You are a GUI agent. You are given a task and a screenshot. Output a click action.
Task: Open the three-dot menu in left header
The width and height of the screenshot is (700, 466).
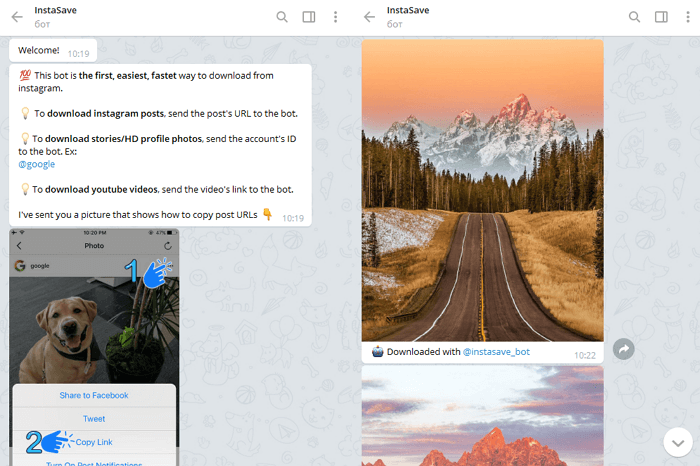click(334, 17)
